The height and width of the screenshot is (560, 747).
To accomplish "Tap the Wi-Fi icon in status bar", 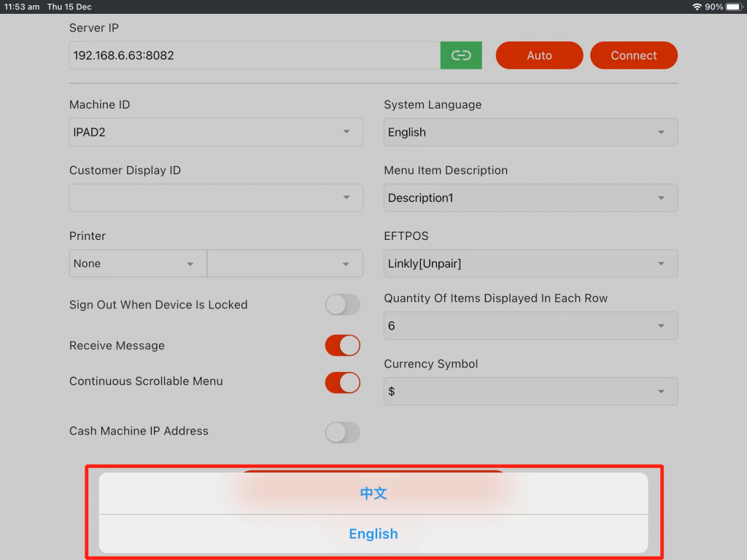I will click(x=697, y=7).
